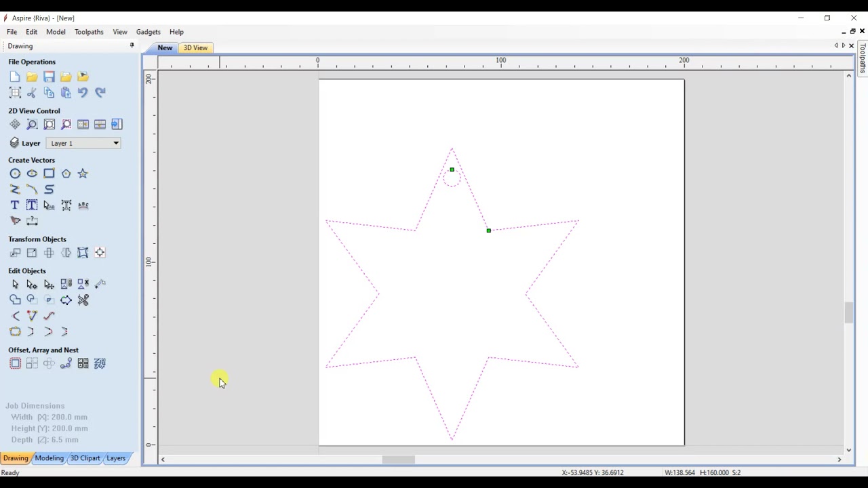Image resolution: width=868 pixels, height=488 pixels.
Task: Click the vertical scrollbar thumb
Action: [848, 312]
